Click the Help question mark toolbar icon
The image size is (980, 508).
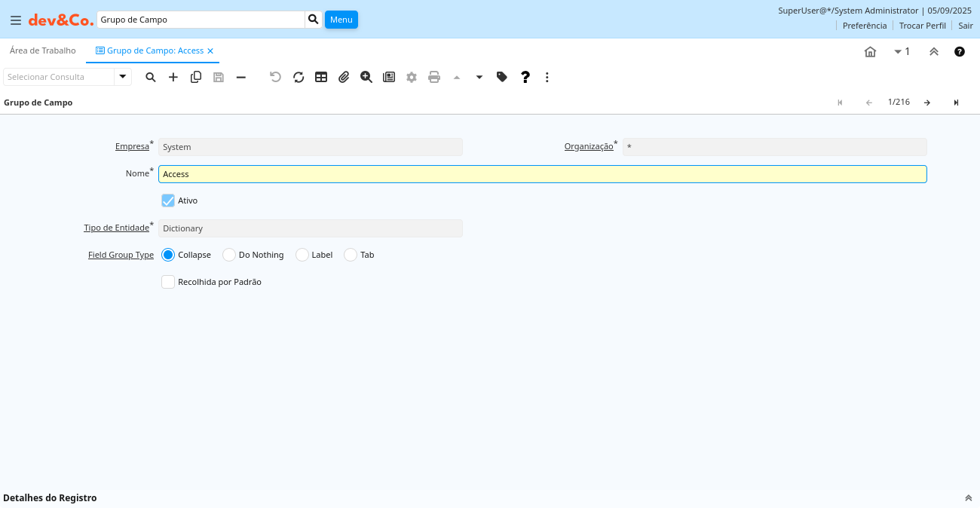[x=525, y=77]
